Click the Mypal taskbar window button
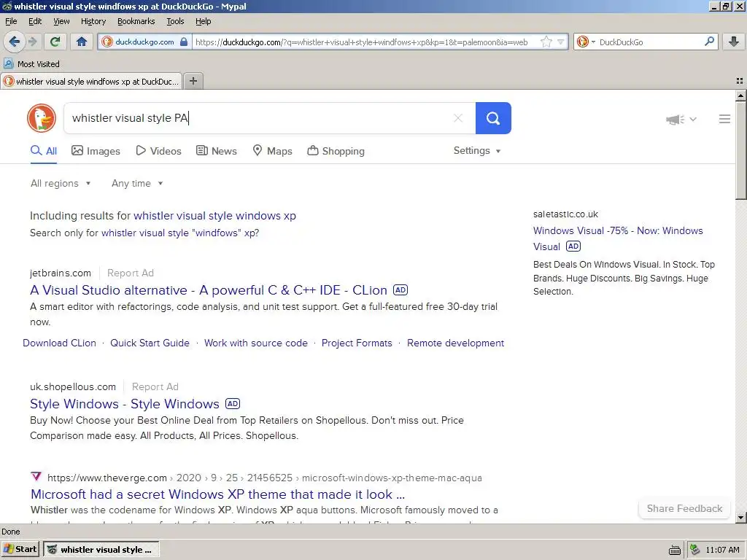Image resolution: width=747 pixels, height=560 pixels. pos(101,550)
